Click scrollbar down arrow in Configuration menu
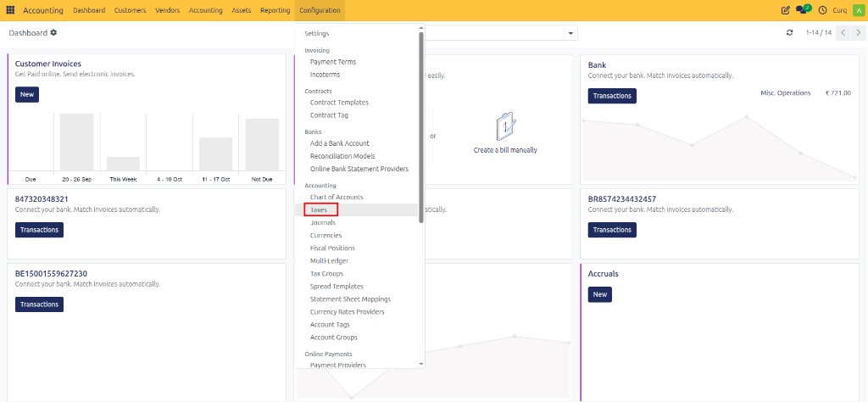Screen dimensions: 868x402 coord(421,364)
